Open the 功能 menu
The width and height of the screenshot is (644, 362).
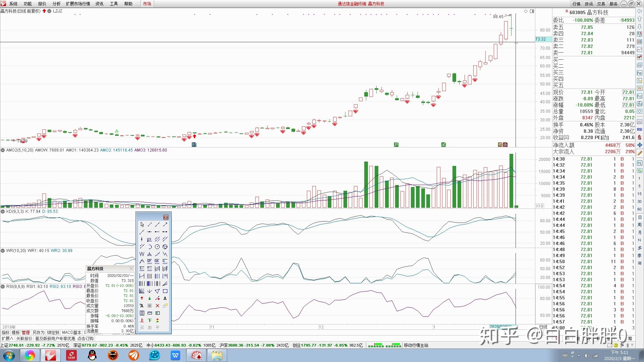click(x=28, y=4)
